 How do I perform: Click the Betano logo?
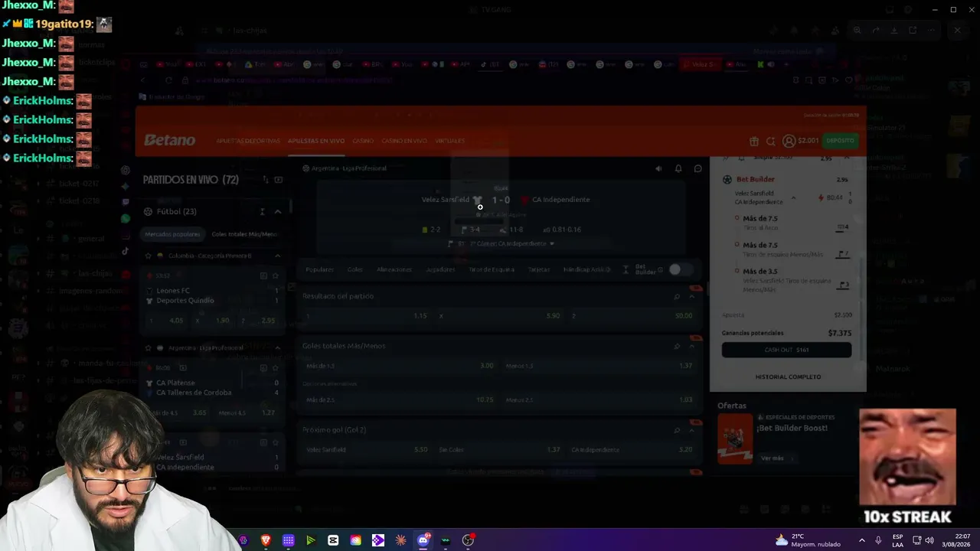[x=170, y=141]
